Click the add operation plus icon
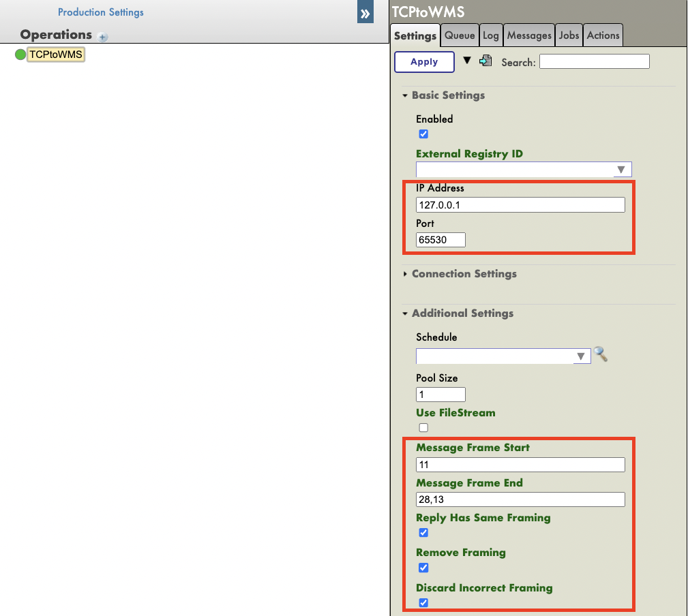 tap(103, 37)
